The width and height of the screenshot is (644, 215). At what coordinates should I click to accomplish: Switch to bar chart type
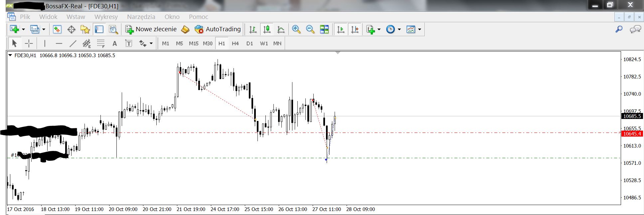tap(253, 29)
